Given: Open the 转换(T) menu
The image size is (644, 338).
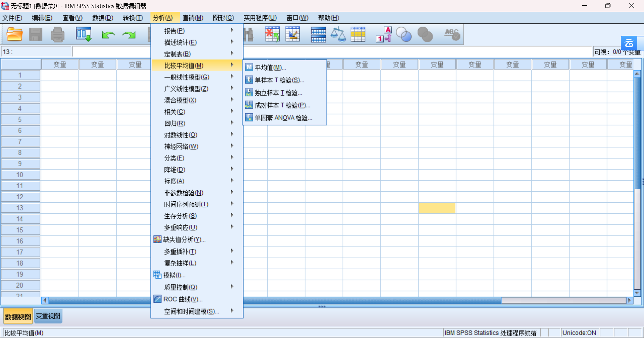Looking at the screenshot, I should tap(133, 18).
